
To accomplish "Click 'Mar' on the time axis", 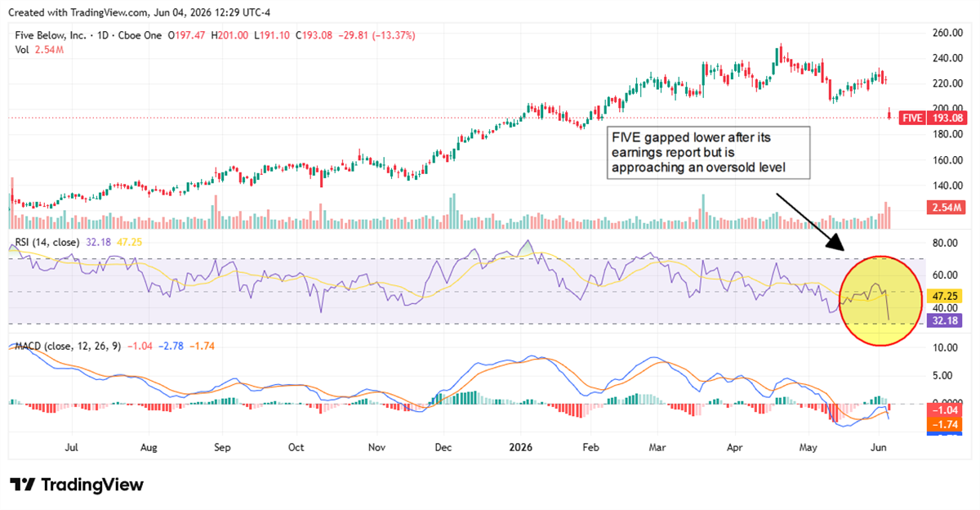I will coord(657,448).
